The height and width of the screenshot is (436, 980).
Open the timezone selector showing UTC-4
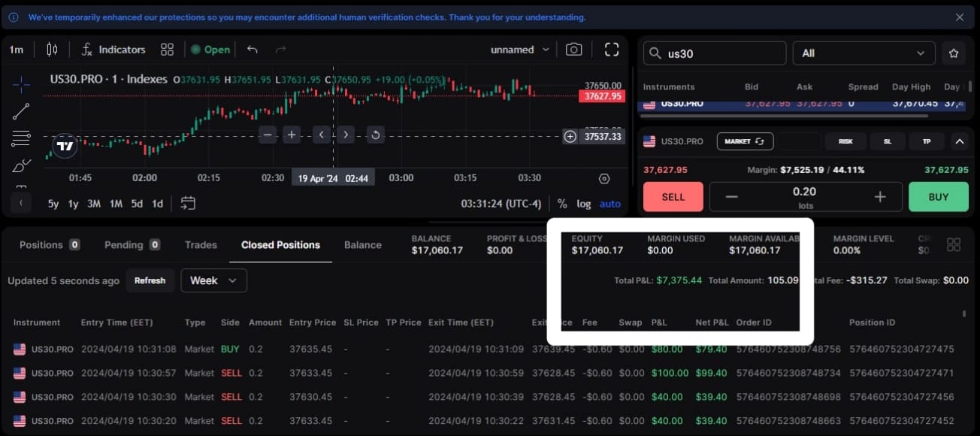501,204
